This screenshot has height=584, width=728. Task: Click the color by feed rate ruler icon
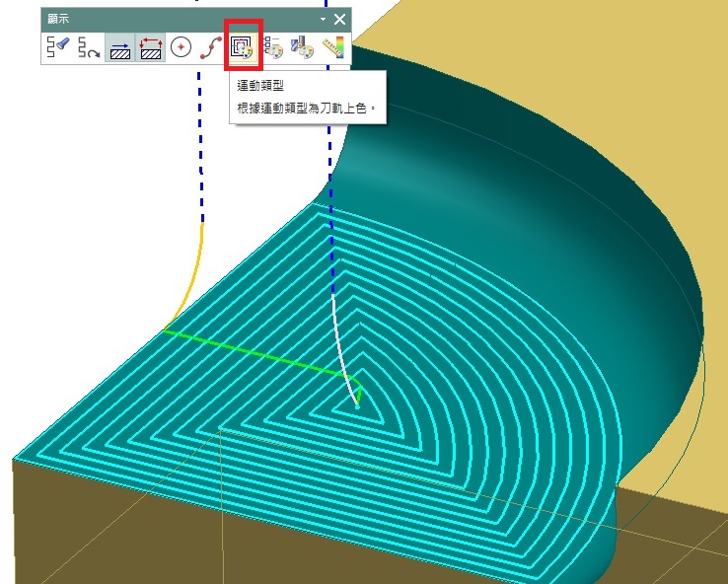[333, 47]
